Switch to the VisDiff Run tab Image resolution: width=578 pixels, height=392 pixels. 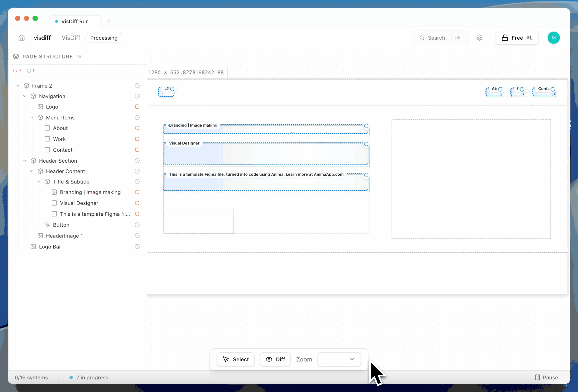pos(75,21)
